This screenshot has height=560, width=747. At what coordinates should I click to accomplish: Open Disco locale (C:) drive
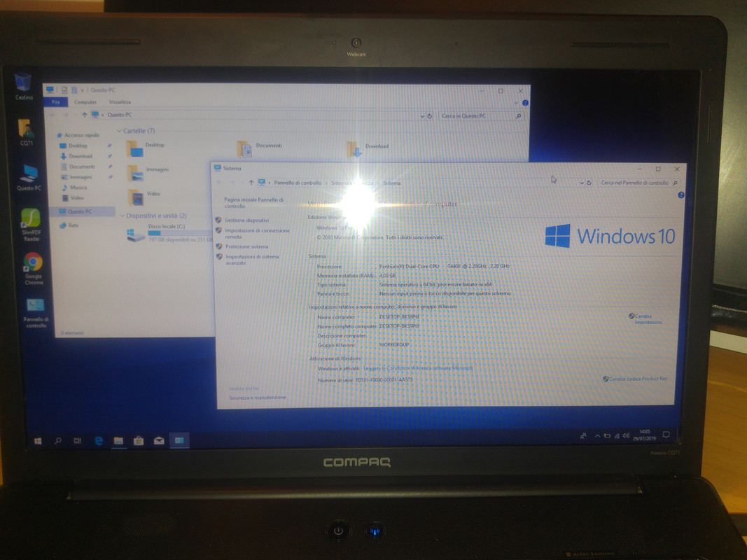(x=169, y=233)
